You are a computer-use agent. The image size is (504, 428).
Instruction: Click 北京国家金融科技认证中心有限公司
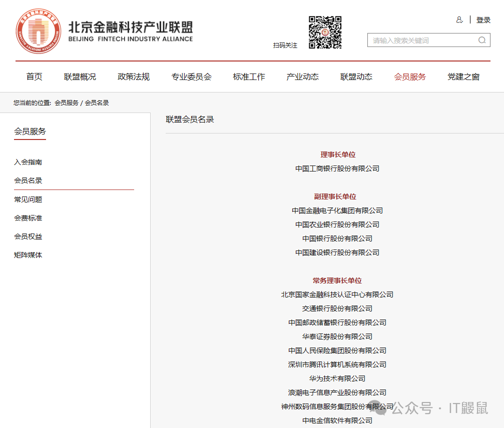pos(337,294)
